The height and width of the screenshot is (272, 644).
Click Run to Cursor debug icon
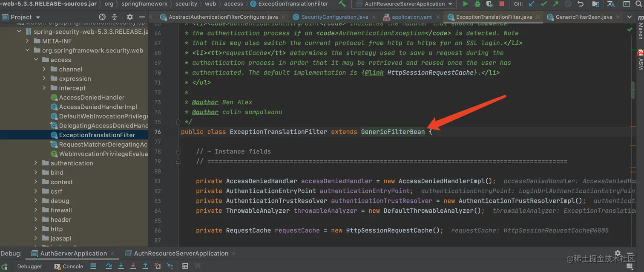[x=170, y=266]
